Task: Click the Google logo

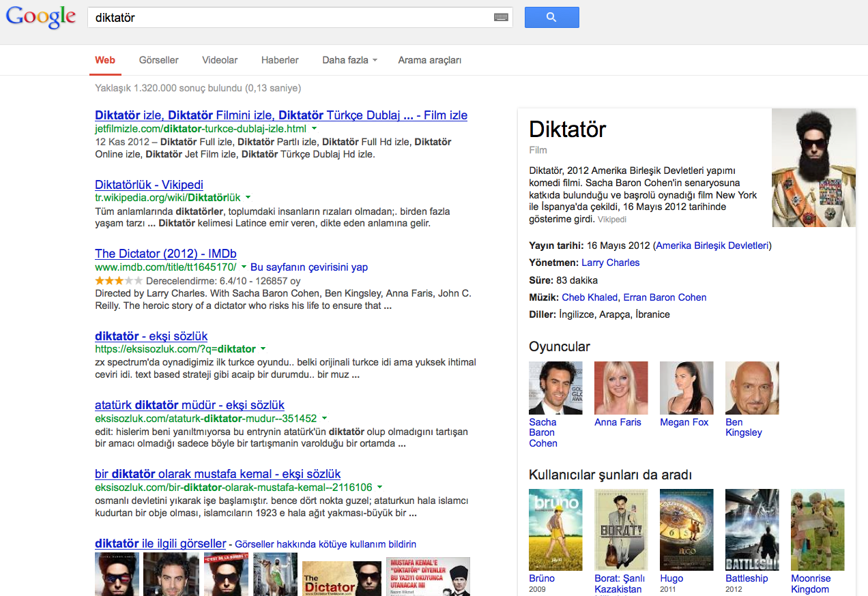Action: [x=41, y=18]
